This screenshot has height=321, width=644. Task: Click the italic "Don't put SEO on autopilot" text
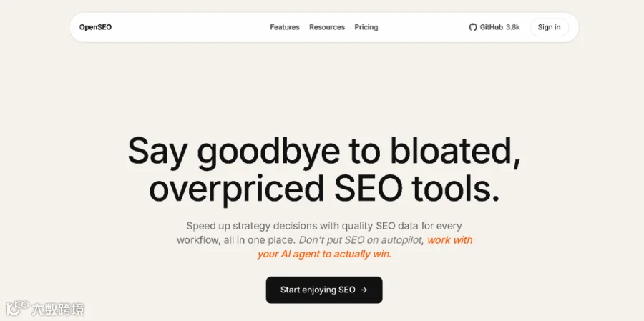point(360,240)
